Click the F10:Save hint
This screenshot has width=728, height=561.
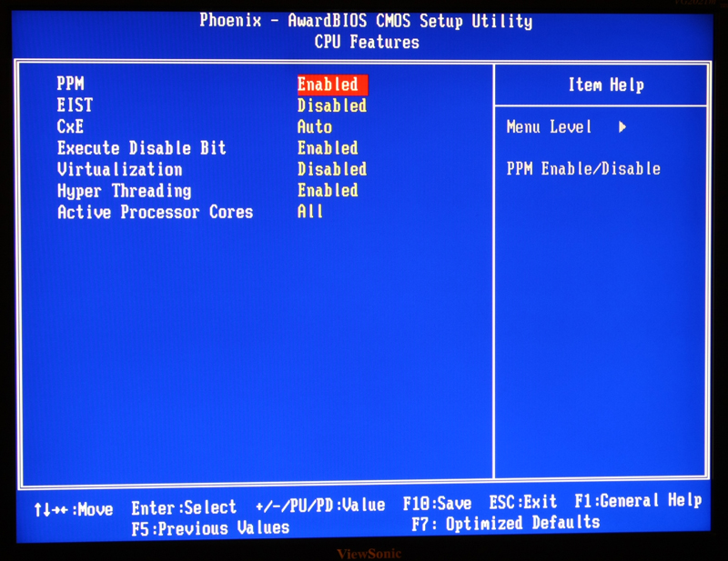pos(437,504)
